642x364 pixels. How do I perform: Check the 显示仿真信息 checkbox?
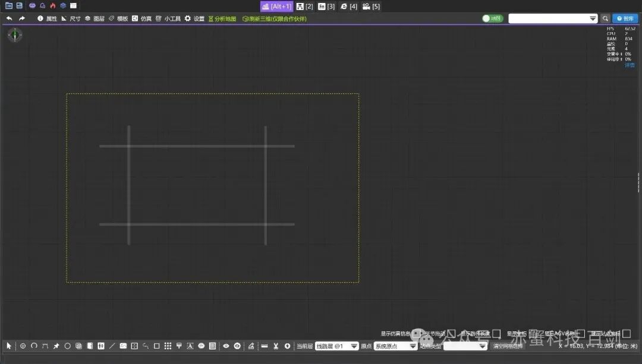(x=416, y=334)
